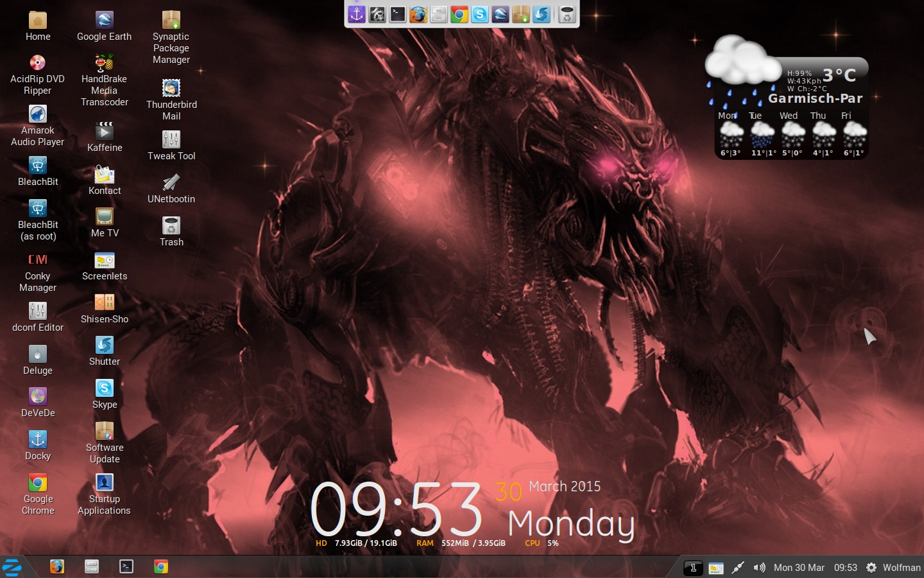Image resolution: width=924 pixels, height=578 pixels.
Task: Launch HandBrake Media Transcoder
Action: (x=105, y=80)
